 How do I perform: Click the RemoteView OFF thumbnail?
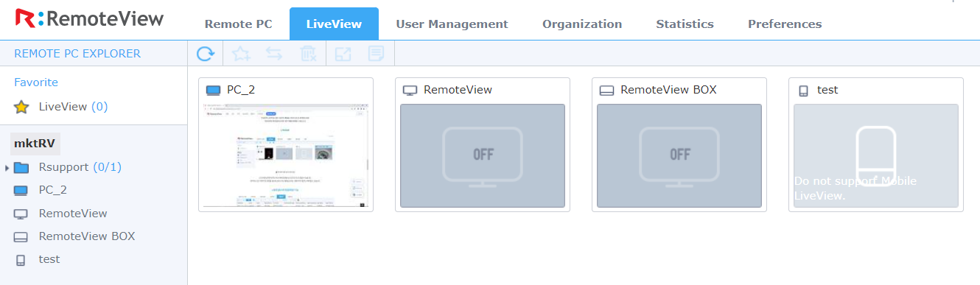pyautogui.click(x=483, y=156)
